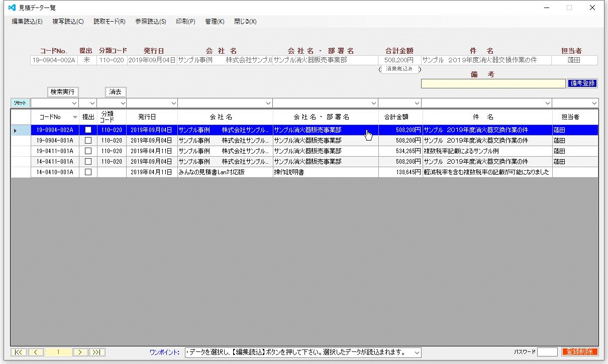Go to first page navigation button
Viewport: 608px width, 364px height.
coord(19,352)
